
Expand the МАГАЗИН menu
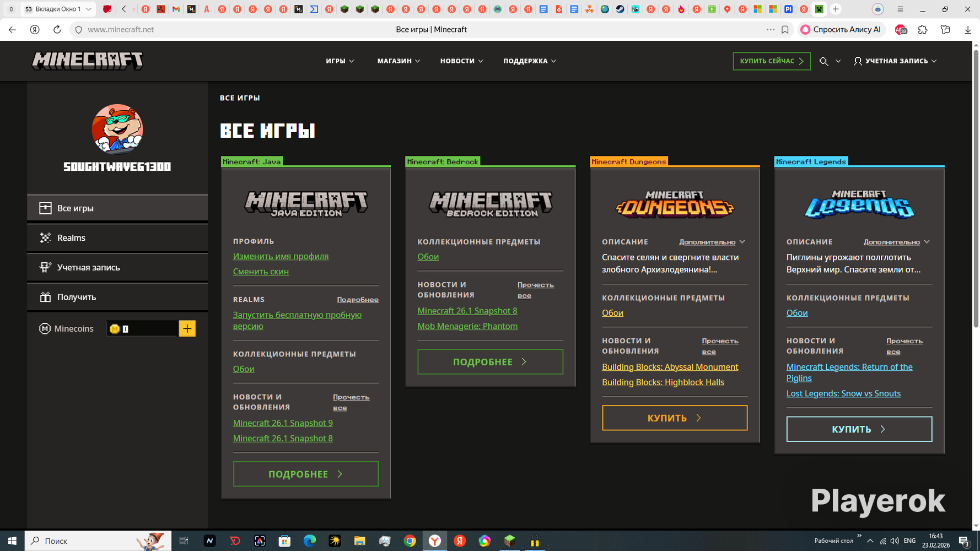pos(399,61)
